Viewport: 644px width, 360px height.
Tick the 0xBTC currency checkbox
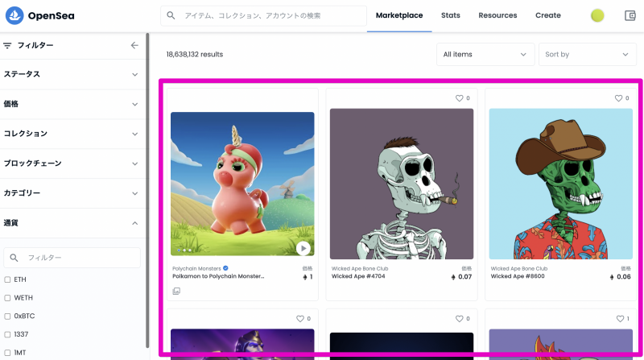7,316
